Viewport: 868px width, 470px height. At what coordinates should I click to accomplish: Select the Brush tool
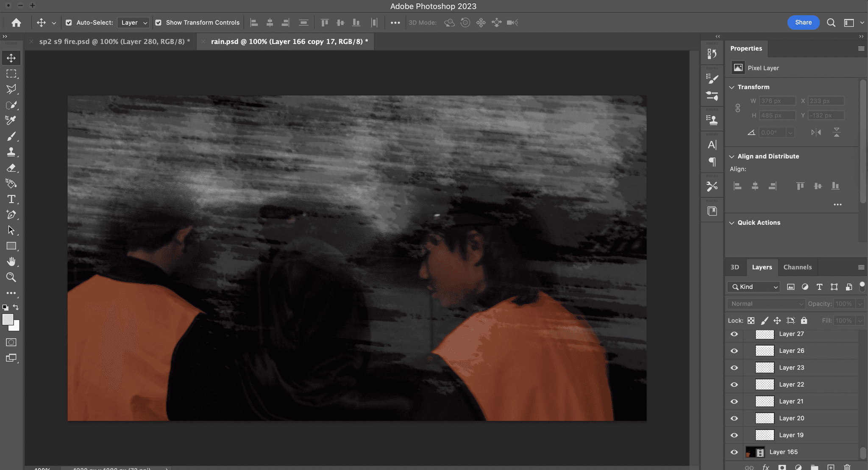(11, 136)
